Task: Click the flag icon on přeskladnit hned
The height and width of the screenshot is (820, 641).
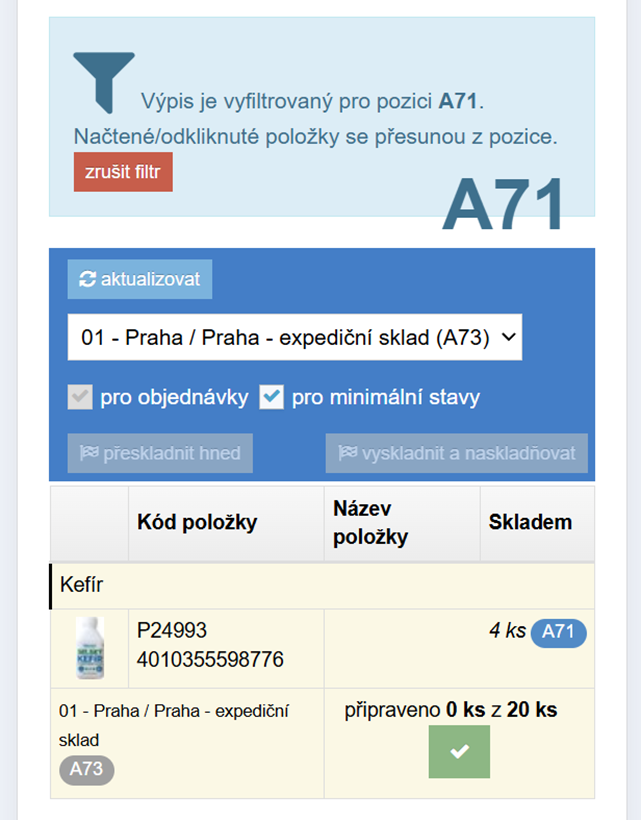Action: click(x=89, y=452)
